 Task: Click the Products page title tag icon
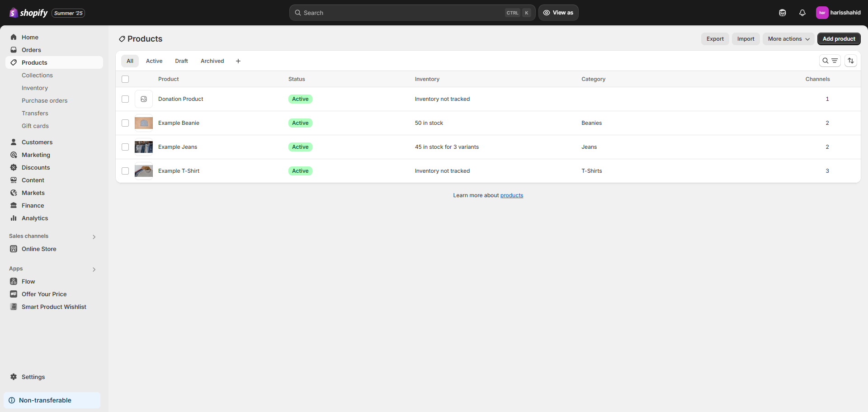[x=122, y=39]
